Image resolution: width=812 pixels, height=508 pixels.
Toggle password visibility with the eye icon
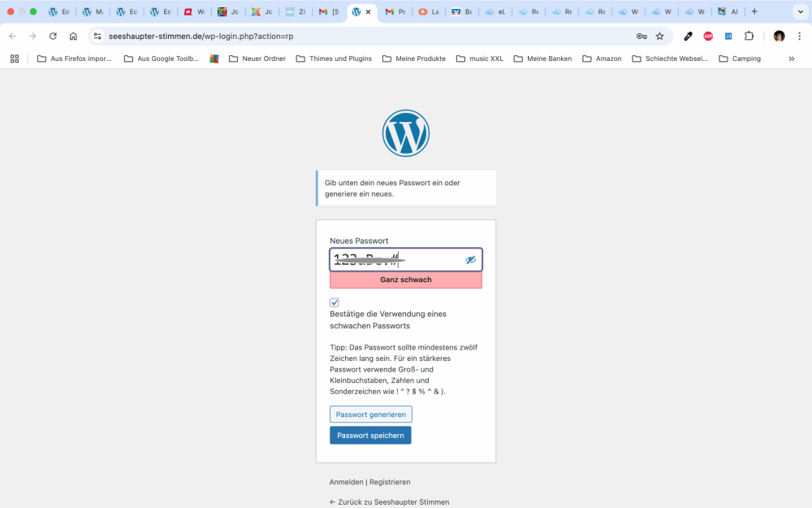tap(470, 260)
